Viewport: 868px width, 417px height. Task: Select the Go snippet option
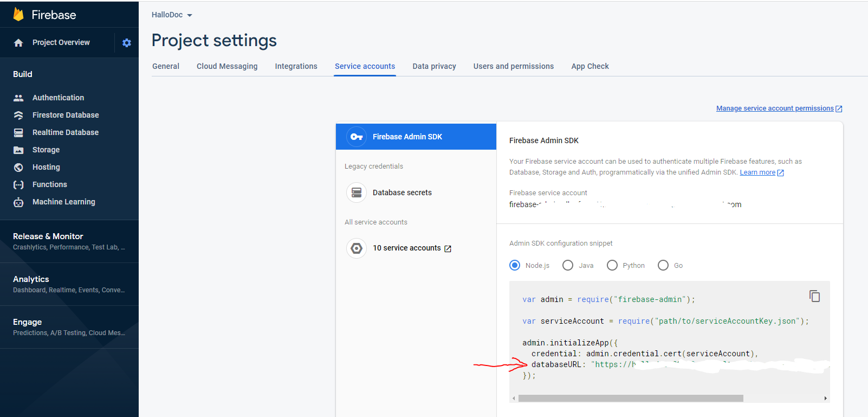tap(663, 265)
